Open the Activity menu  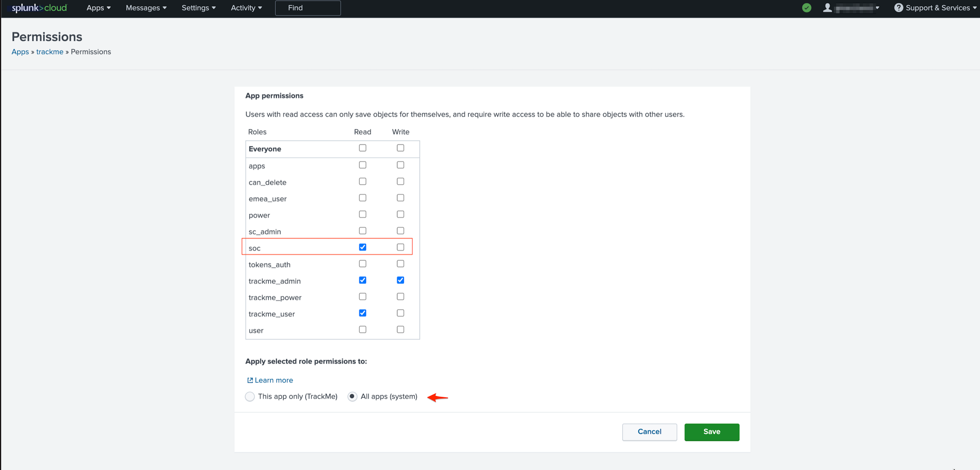[x=246, y=8]
